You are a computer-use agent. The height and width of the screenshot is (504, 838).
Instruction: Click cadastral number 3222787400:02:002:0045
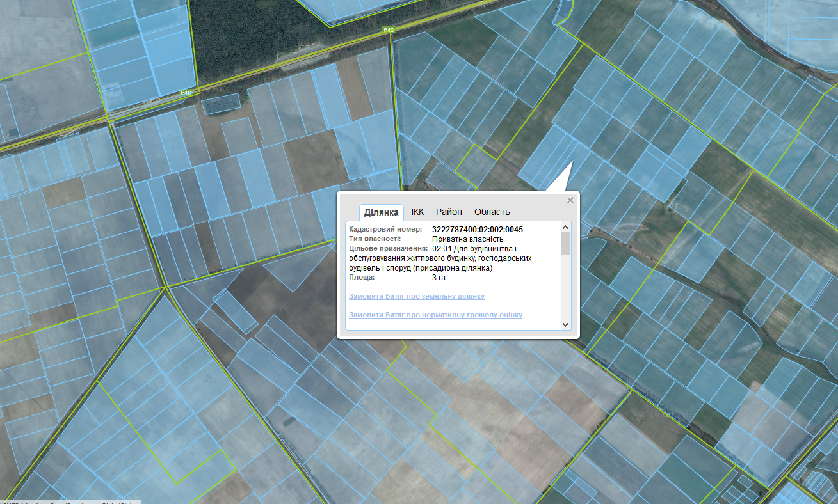[478, 229]
